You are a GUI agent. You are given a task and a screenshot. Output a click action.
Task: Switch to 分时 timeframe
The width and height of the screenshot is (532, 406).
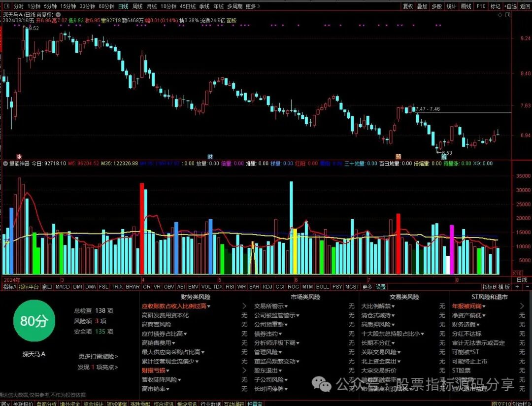pyautogui.click(x=19, y=6)
